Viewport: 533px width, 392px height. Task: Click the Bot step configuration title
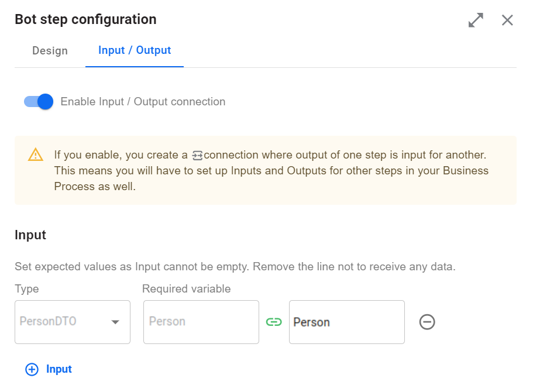coord(85,19)
